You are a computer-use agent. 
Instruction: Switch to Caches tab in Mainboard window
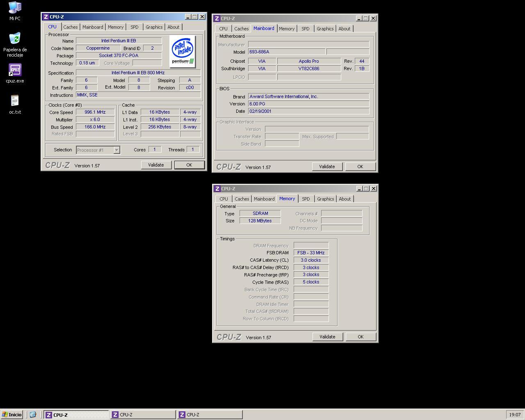point(241,29)
